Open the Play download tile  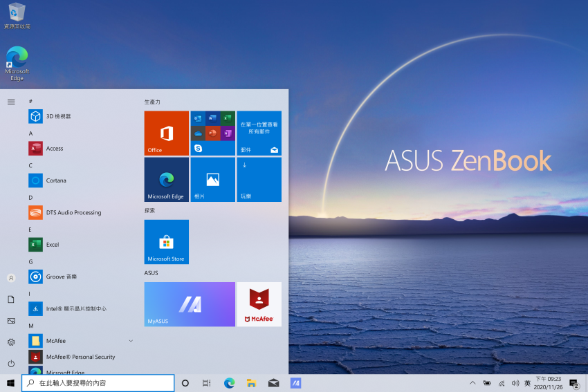pos(259,180)
